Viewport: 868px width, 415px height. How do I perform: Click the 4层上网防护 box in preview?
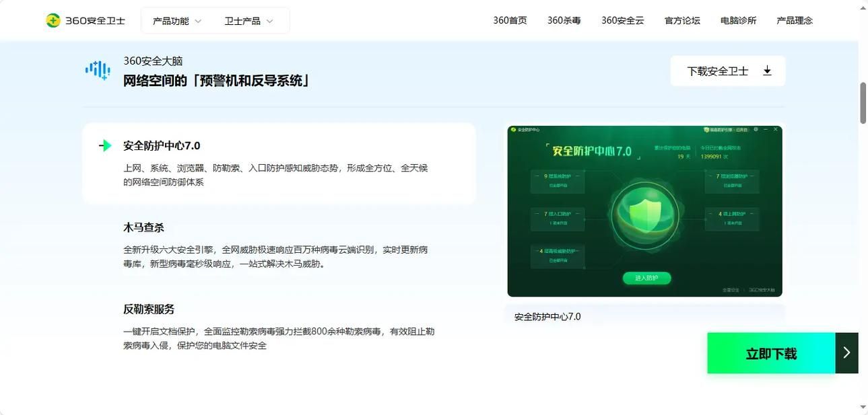coord(733,218)
